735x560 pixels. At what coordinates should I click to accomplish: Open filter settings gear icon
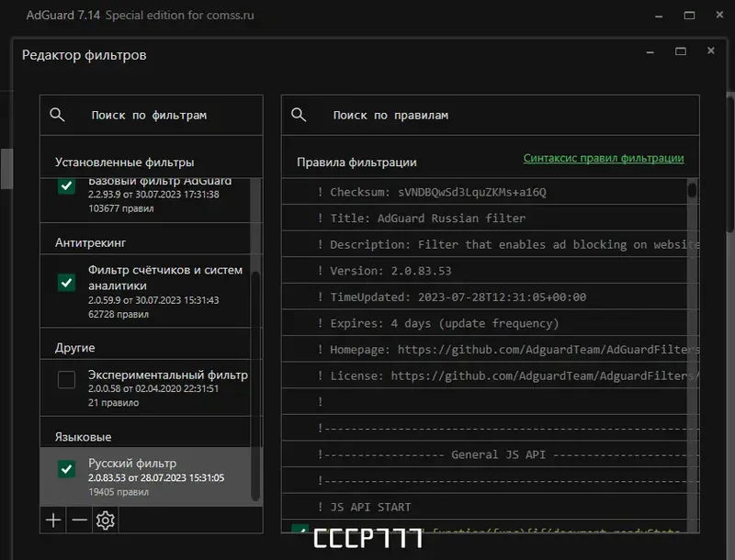tap(106, 521)
